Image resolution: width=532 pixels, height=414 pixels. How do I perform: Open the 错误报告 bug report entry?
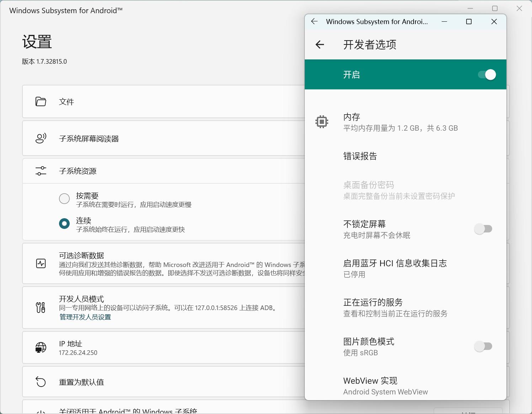pos(361,156)
